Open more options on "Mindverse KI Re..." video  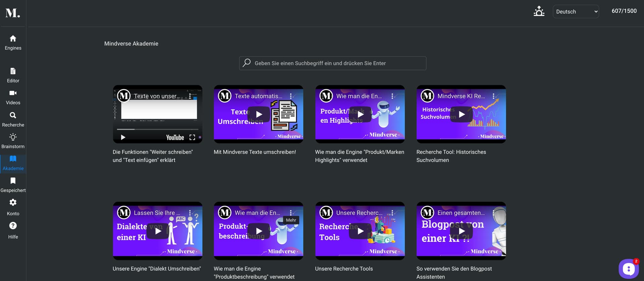493,96
